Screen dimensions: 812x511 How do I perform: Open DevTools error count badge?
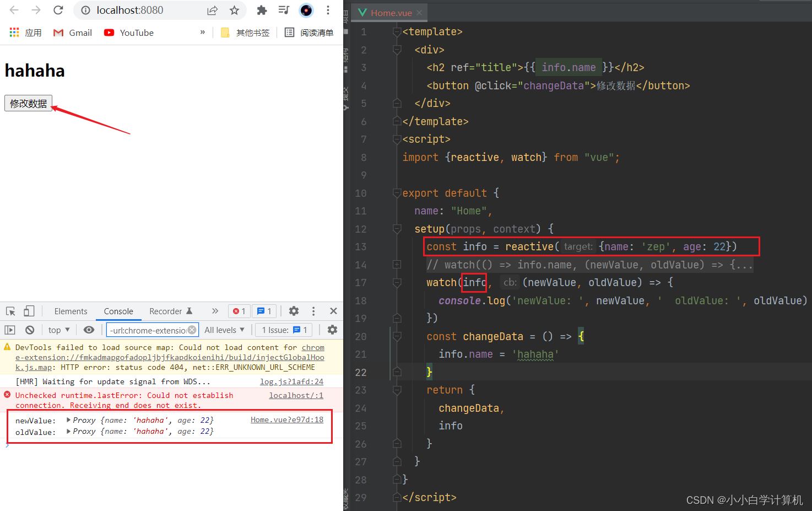point(239,311)
